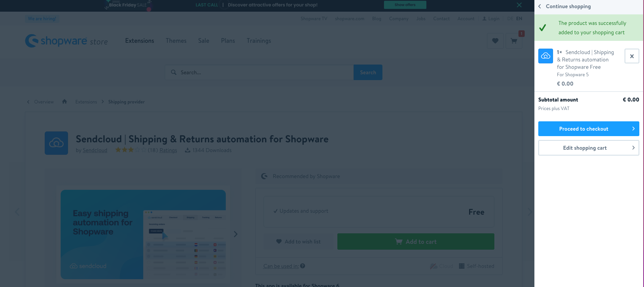The image size is (644, 287).
Task: Click the Cloud availability icon
Action: point(433,266)
